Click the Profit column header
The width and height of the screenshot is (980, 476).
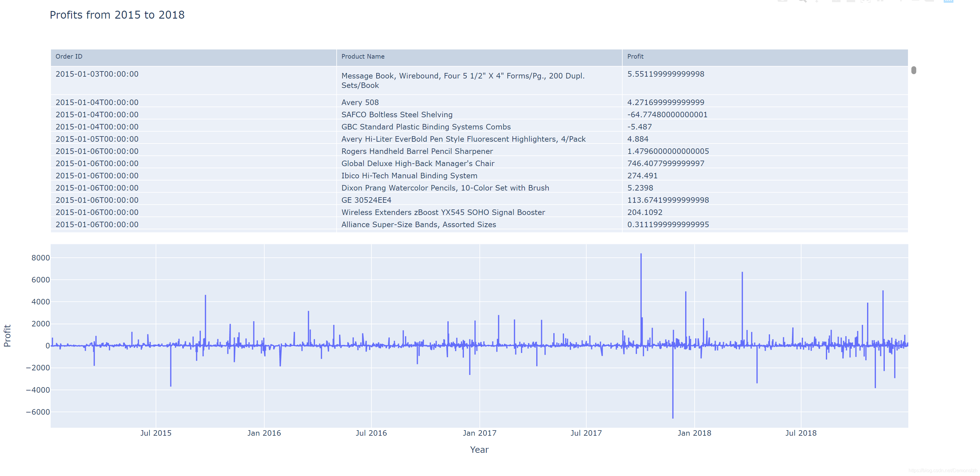(x=635, y=57)
